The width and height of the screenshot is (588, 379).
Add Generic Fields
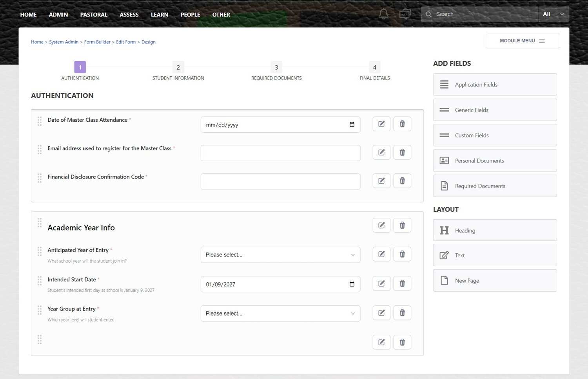pyautogui.click(x=495, y=110)
